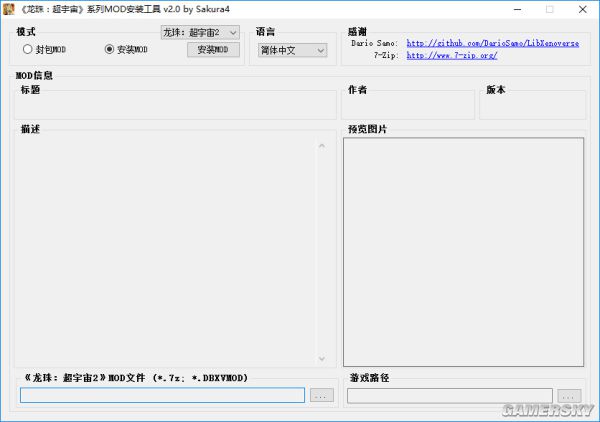600x422 pixels.
Task: Close the MOD install tool window
Action: click(583, 9)
